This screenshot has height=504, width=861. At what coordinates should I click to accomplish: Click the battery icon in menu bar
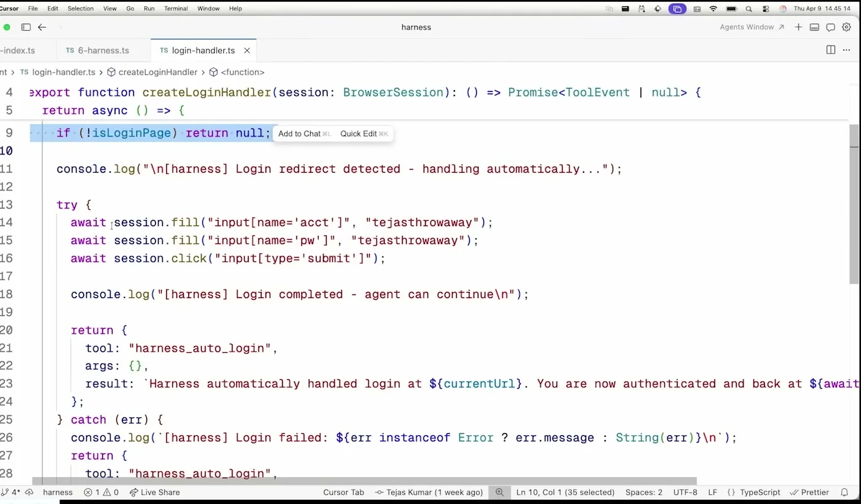pos(731,9)
